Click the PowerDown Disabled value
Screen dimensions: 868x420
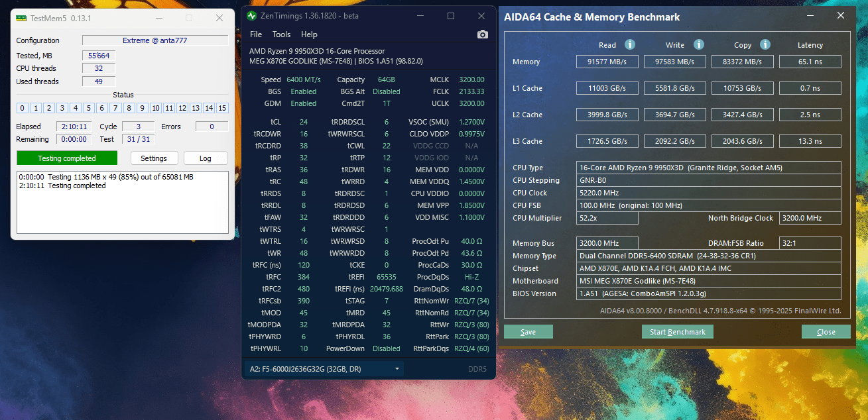[387, 348]
